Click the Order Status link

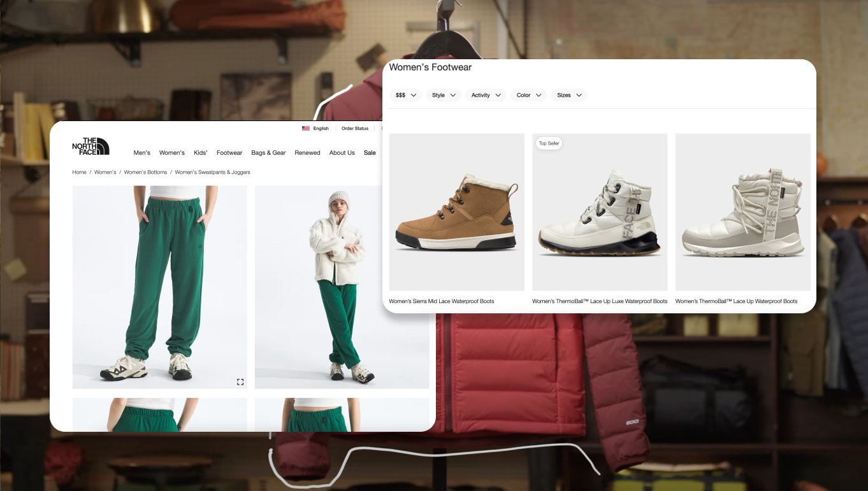pyautogui.click(x=355, y=129)
